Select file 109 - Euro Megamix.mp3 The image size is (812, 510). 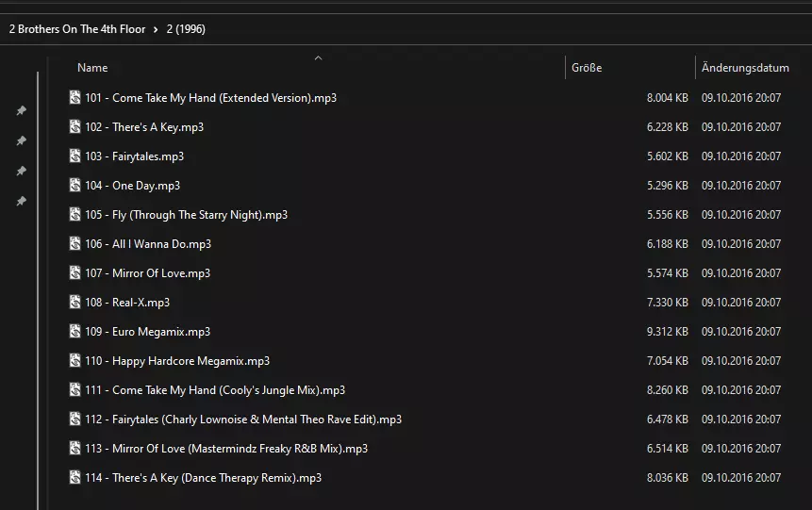147,332
